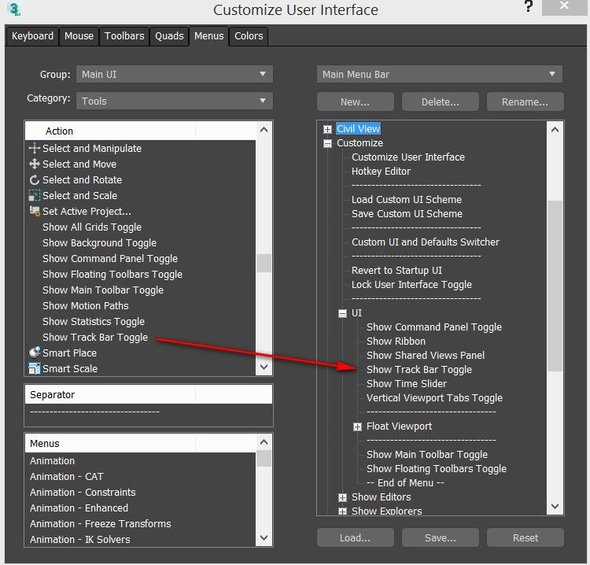Screen dimensions: 590x565
Task: Click the Smart Place icon
Action: pyautogui.click(x=34, y=352)
